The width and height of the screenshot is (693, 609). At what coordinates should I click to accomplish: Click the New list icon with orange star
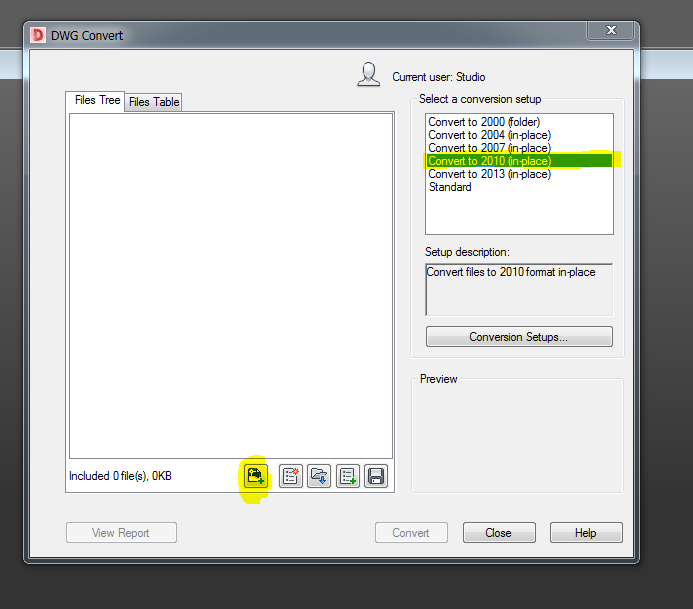point(291,476)
